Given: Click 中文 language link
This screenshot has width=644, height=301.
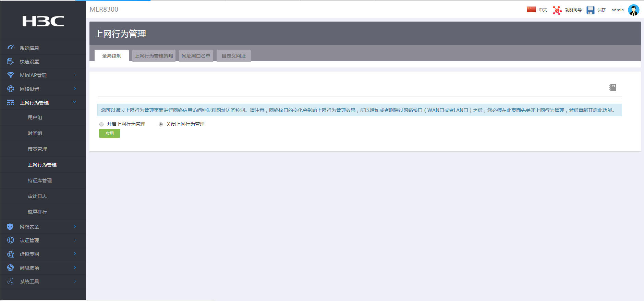Looking at the screenshot, I should click(x=543, y=10).
